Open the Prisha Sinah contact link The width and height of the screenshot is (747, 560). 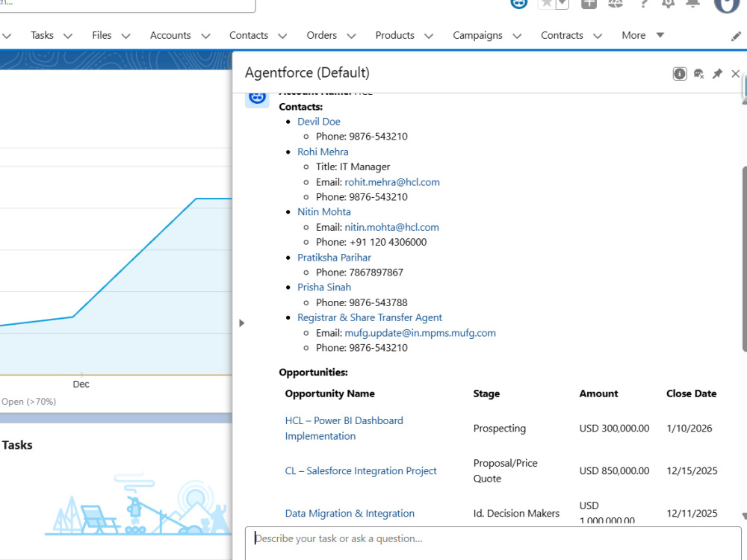point(324,287)
